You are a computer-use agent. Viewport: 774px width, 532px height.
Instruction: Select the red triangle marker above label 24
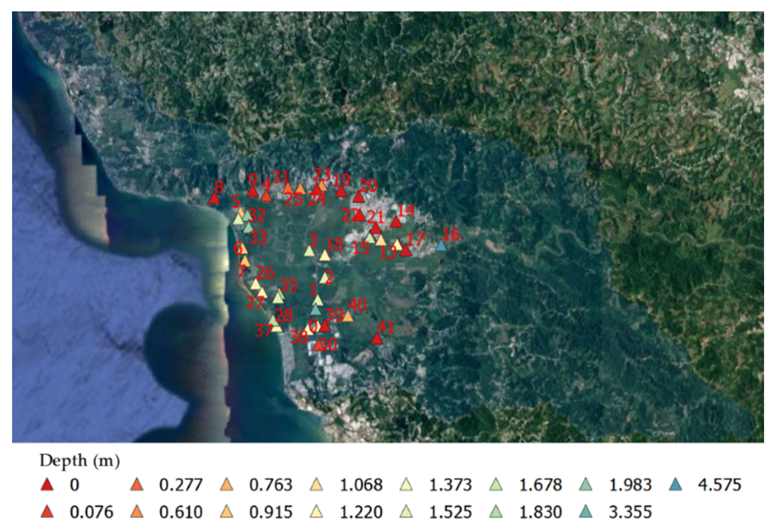(x=316, y=190)
